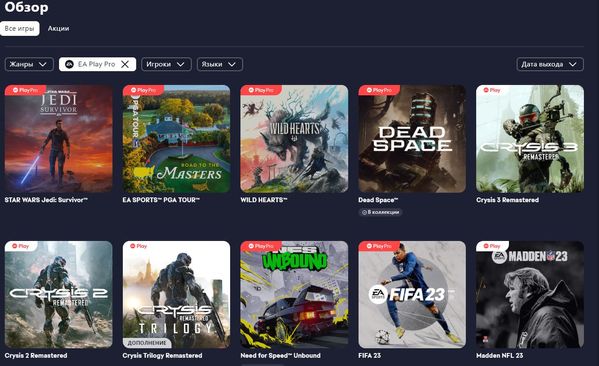The width and height of the screenshot is (599, 366).
Task: Click the Play Pro badge on NFS Unbound
Action: (261, 246)
